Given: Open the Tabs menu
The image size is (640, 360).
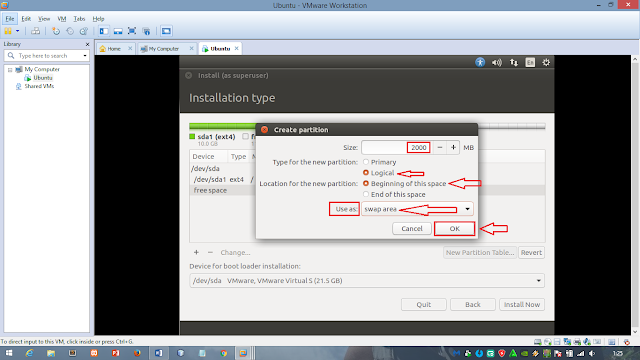Looking at the screenshot, I should click(x=79, y=19).
